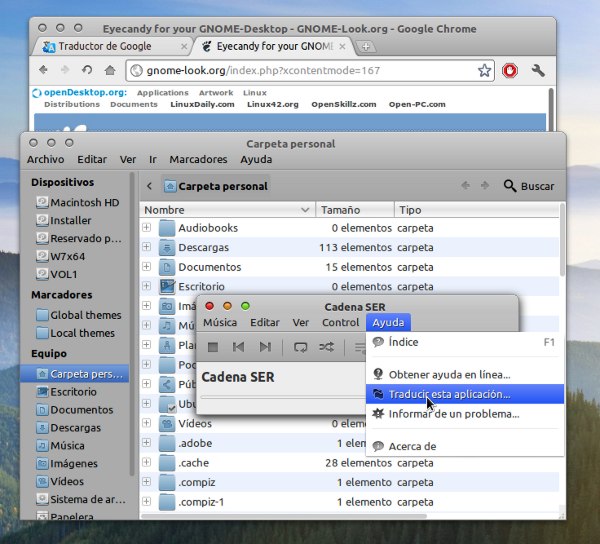Open Macintosh HD in sidebar
Viewport: 600px width, 544px height.
[84, 202]
